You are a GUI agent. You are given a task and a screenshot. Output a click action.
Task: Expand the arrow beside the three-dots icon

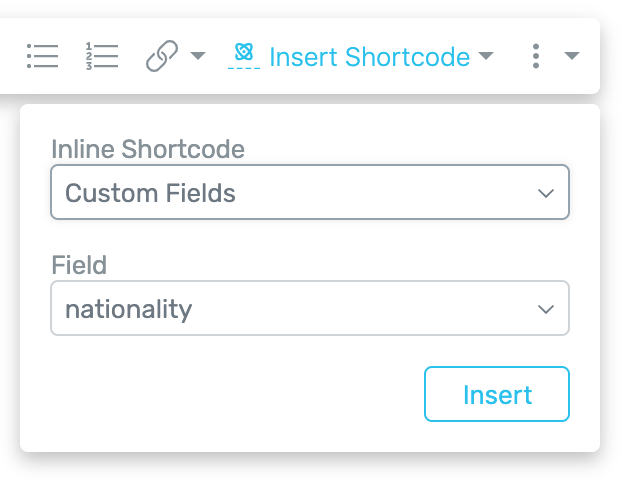click(x=572, y=55)
